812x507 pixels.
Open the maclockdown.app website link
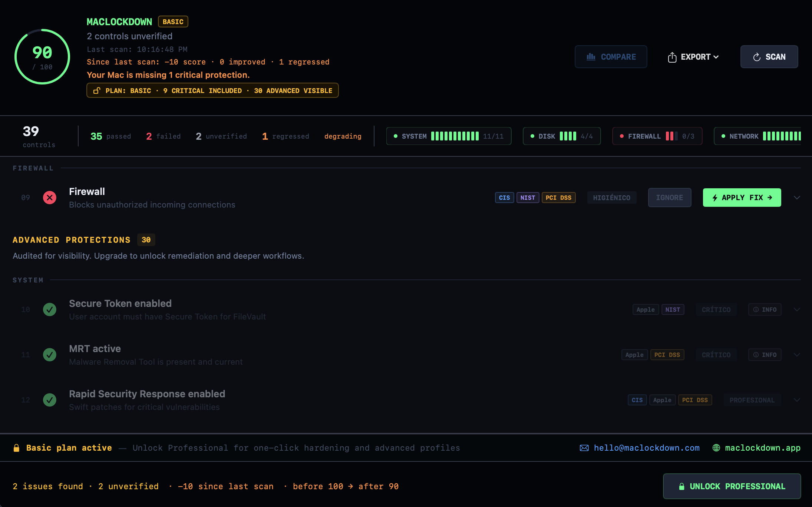762,448
